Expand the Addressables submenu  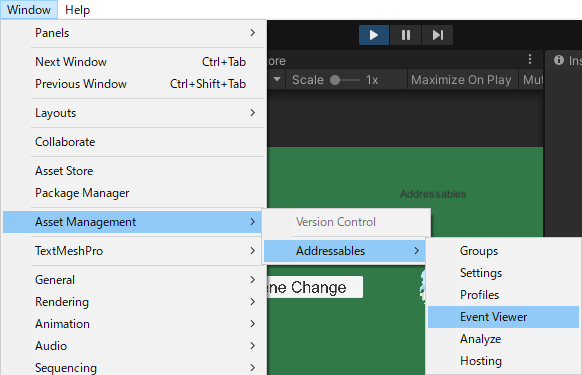pyautogui.click(x=345, y=251)
